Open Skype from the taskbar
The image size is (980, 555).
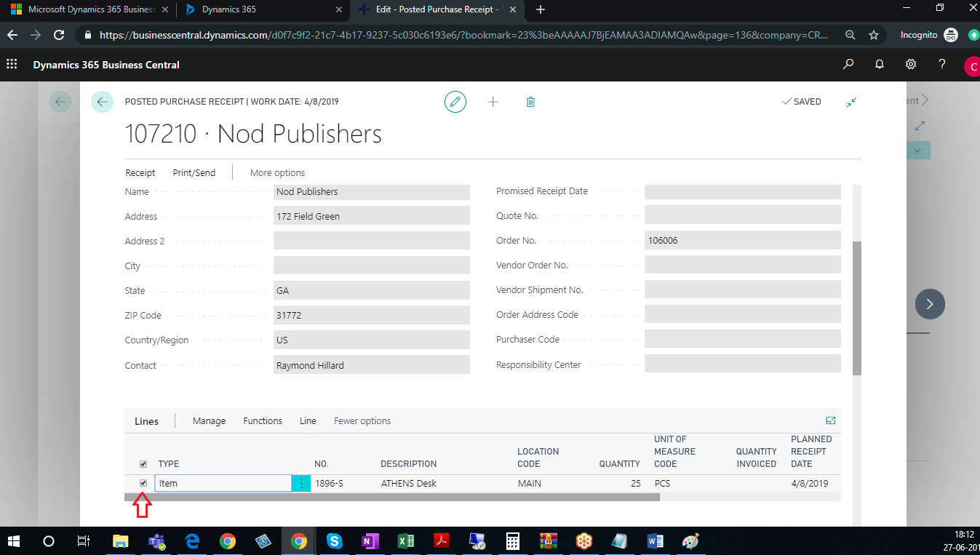pyautogui.click(x=334, y=541)
